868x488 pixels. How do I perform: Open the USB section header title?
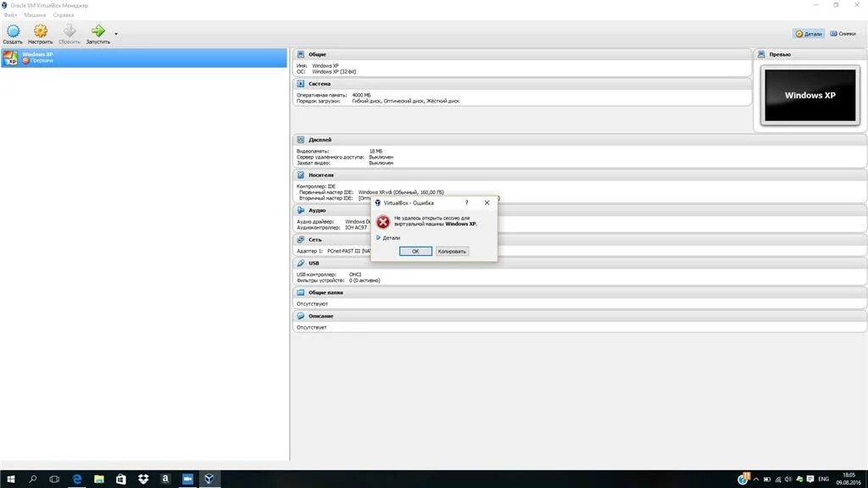pyautogui.click(x=314, y=263)
